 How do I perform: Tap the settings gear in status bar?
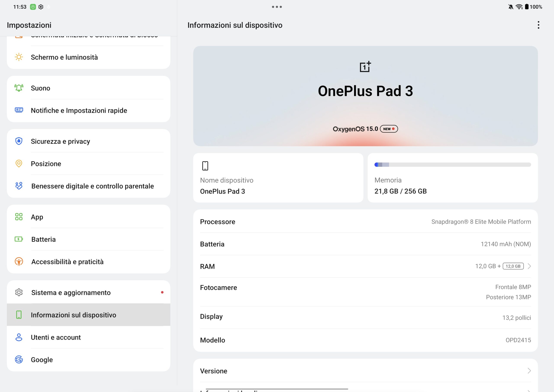tap(41, 7)
